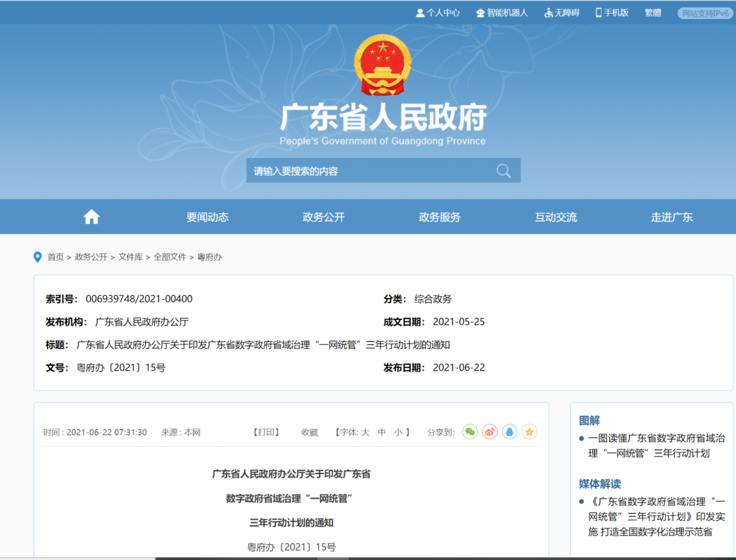The height and width of the screenshot is (560, 736).
Task: Share article via WeChat icon
Action: coord(470,432)
